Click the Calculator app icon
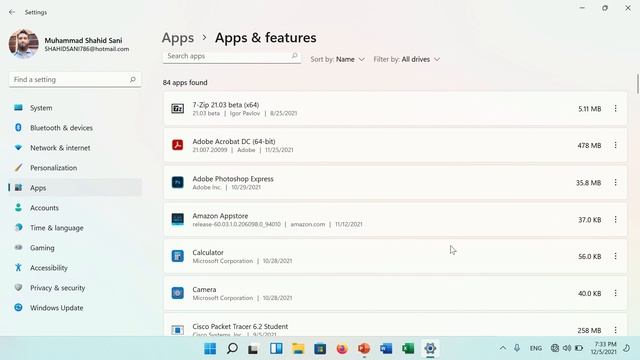 (178, 256)
